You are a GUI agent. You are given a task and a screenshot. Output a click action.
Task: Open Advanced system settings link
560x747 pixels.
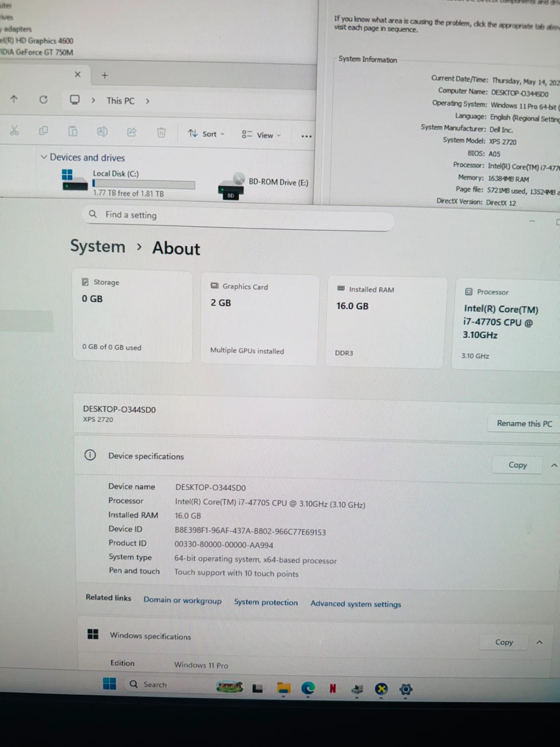[x=356, y=604]
